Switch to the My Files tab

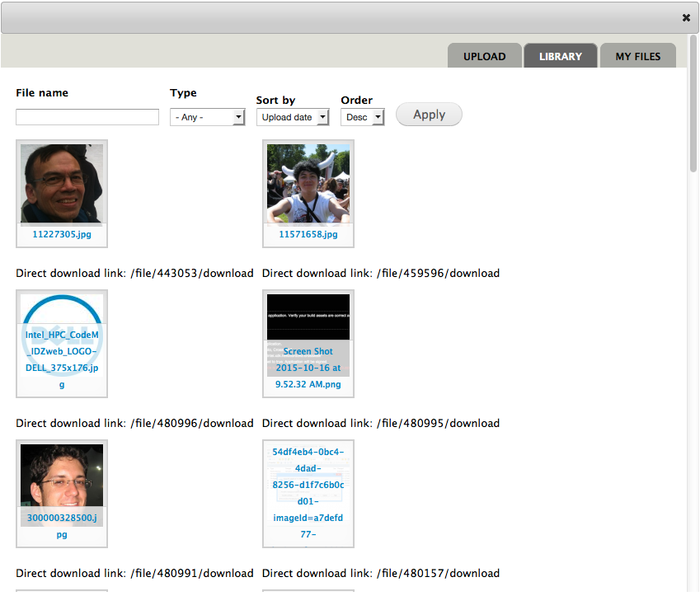[x=638, y=56]
